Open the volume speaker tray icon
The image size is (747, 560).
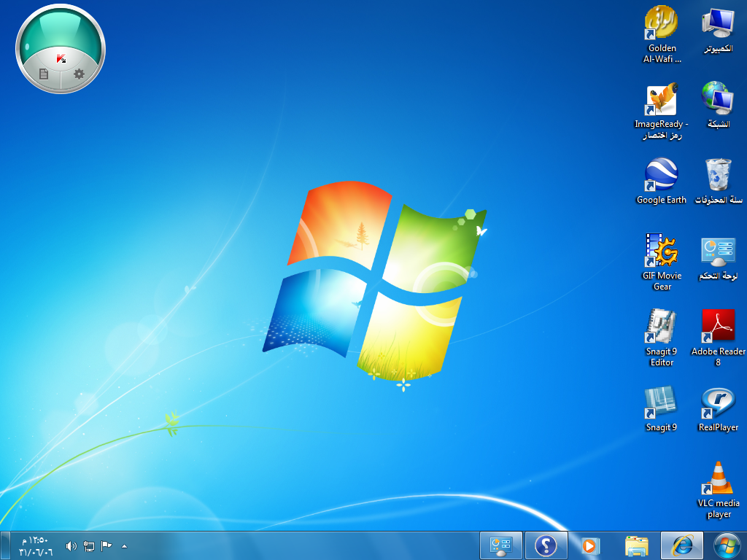point(71,546)
